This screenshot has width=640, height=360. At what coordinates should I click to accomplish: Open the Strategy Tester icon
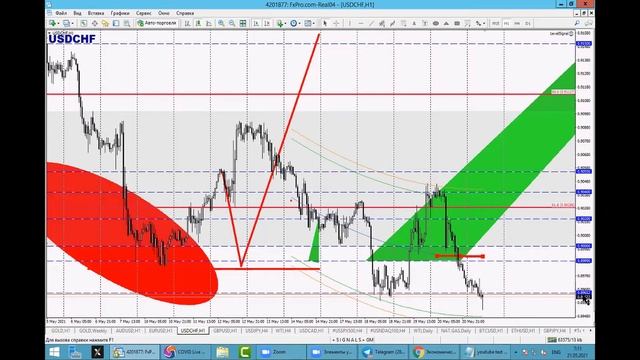tap(127, 23)
